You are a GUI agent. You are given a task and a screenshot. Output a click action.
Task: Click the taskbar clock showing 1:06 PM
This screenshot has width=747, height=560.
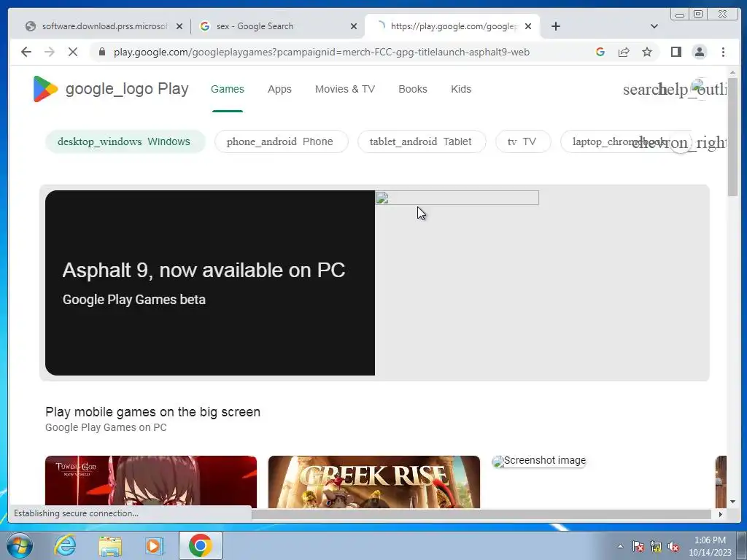pos(710,546)
